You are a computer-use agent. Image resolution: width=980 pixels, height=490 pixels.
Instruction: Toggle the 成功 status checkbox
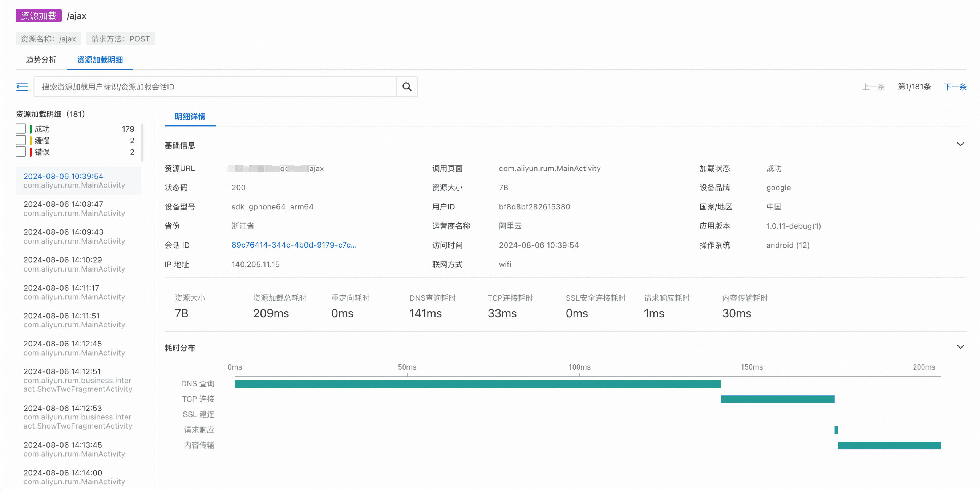[21, 129]
